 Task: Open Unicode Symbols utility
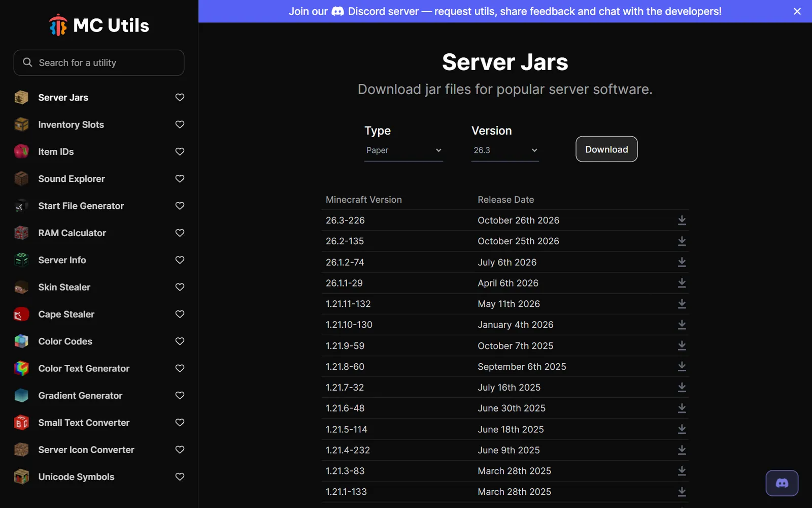tap(76, 477)
